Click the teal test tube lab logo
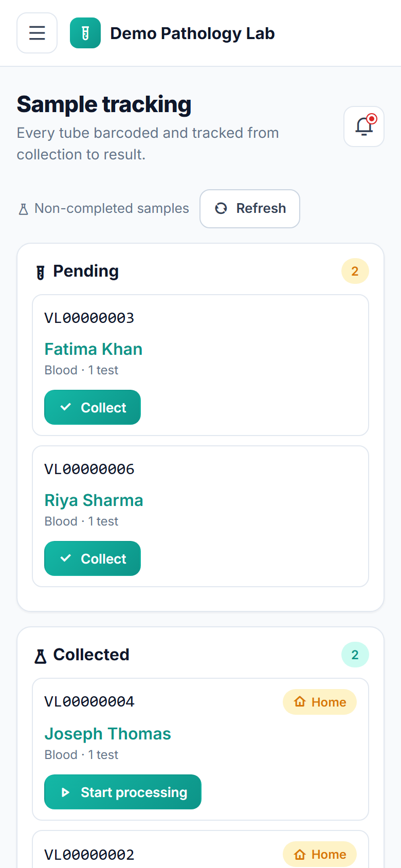401x868 pixels. tap(85, 33)
